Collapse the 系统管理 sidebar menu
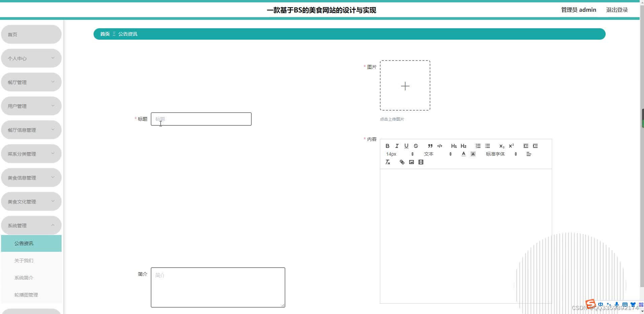 pyautogui.click(x=31, y=225)
